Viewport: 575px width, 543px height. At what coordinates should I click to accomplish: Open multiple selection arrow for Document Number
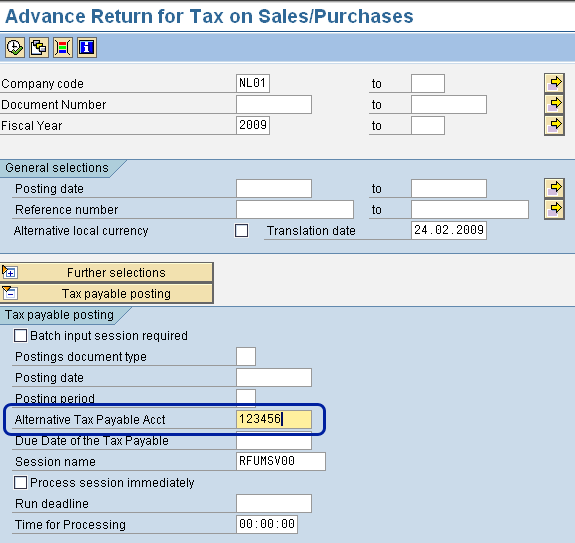click(x=554, y=104)
